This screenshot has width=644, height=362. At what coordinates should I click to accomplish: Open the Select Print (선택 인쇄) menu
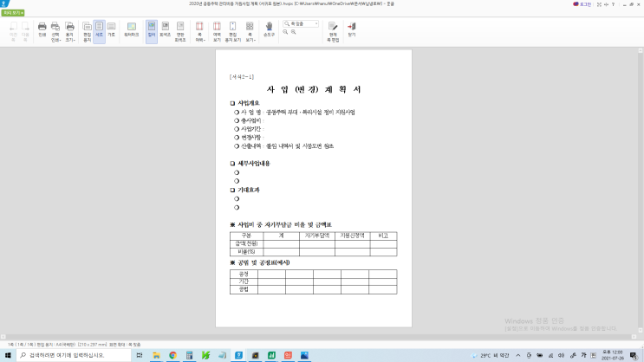tap(55, 31)
